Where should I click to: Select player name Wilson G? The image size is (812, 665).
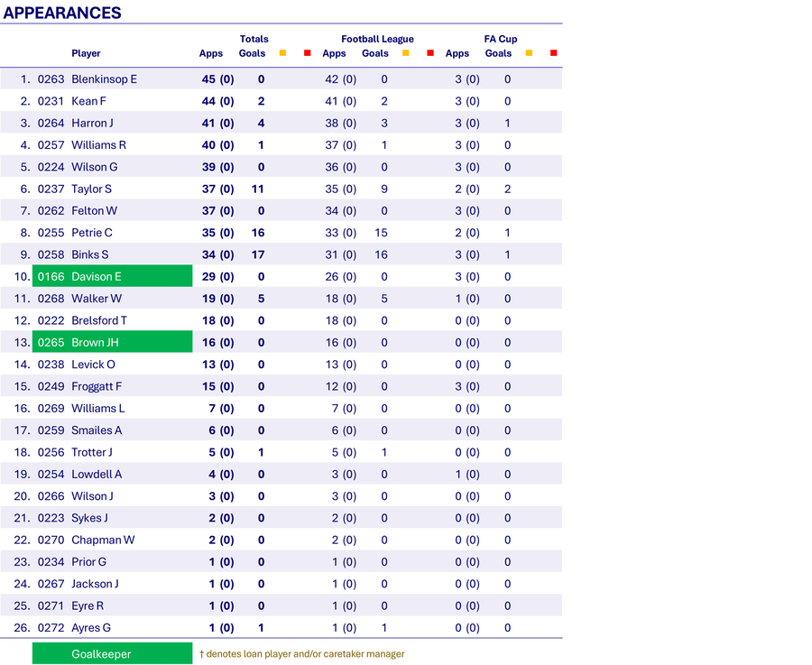point(94,167)
